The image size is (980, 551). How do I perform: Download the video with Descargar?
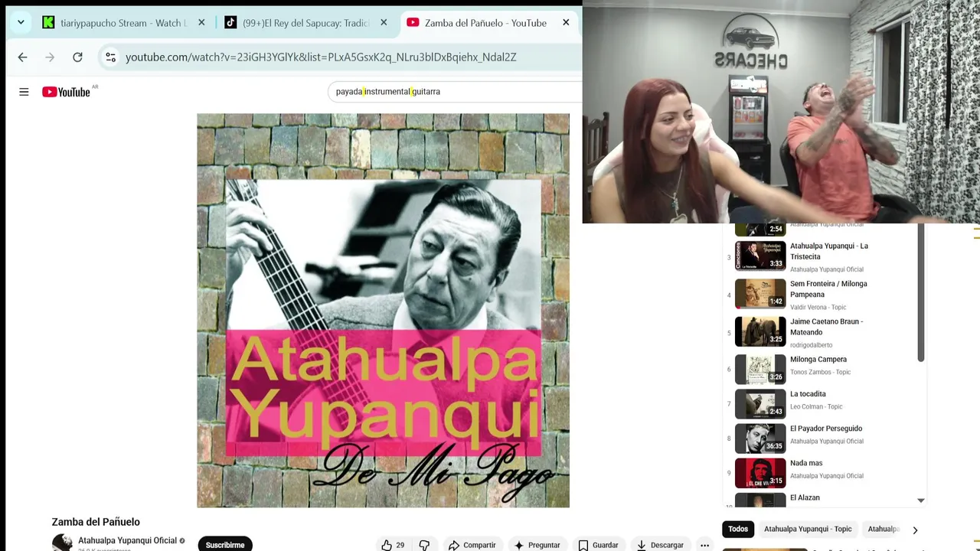click(660, 545)
